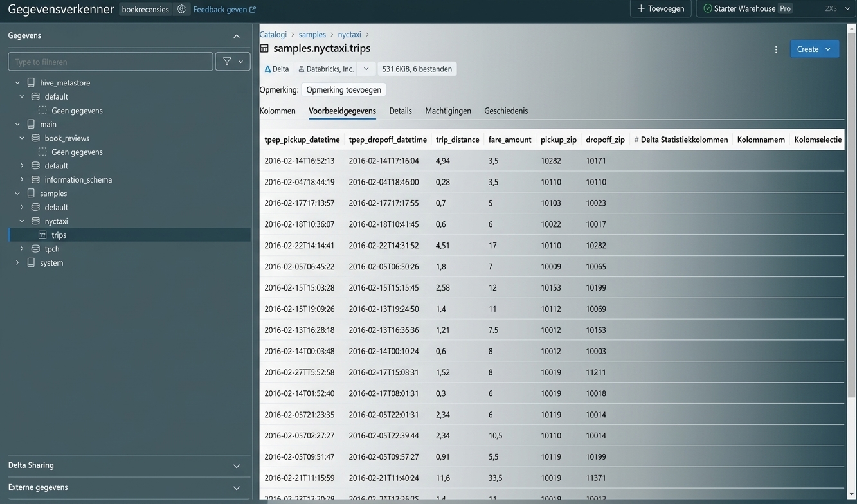Go to samples breadcrumb
Viewport: 857px width, 504px height.
(x=312, y=35)
